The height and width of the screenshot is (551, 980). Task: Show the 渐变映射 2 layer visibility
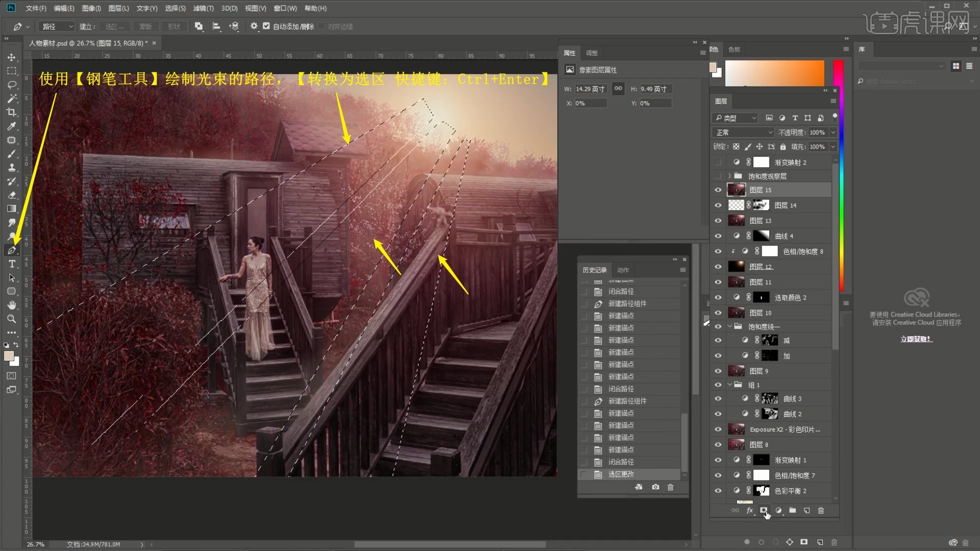tap(718, 162)
